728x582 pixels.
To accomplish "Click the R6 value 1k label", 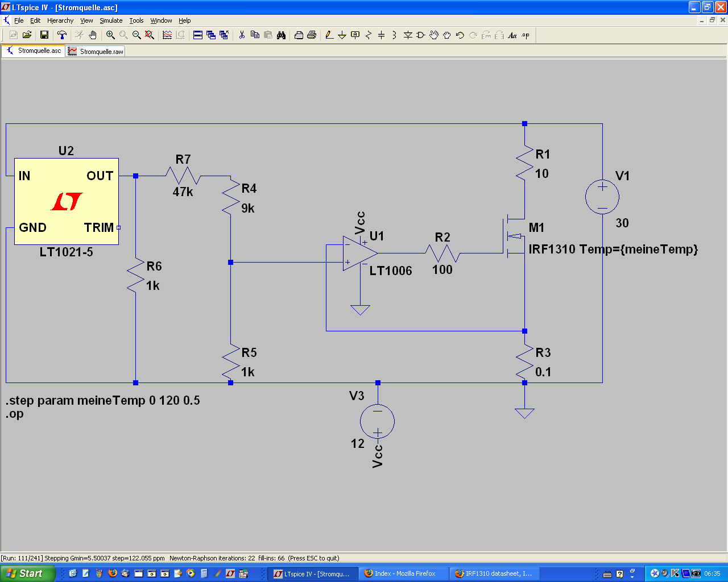I will point(153,286).
